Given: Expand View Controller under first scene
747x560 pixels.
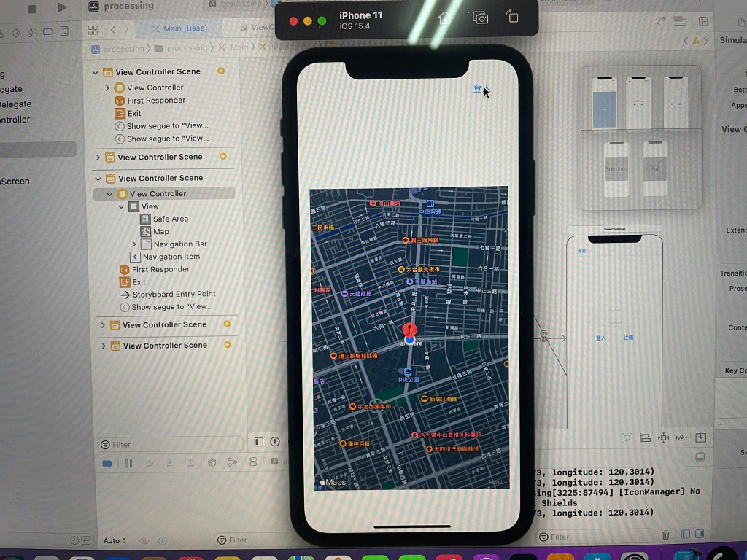Looking at the screenshot, I should click(x=107, y=87).
